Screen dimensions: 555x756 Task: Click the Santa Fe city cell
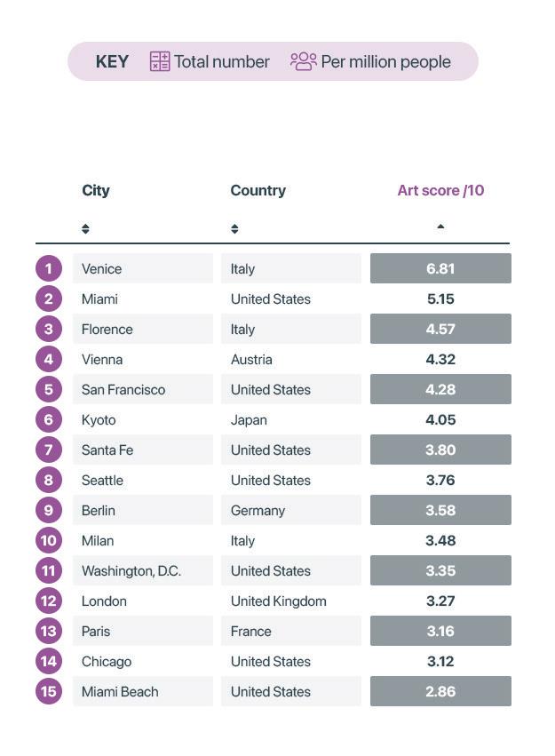coord(142,450)
